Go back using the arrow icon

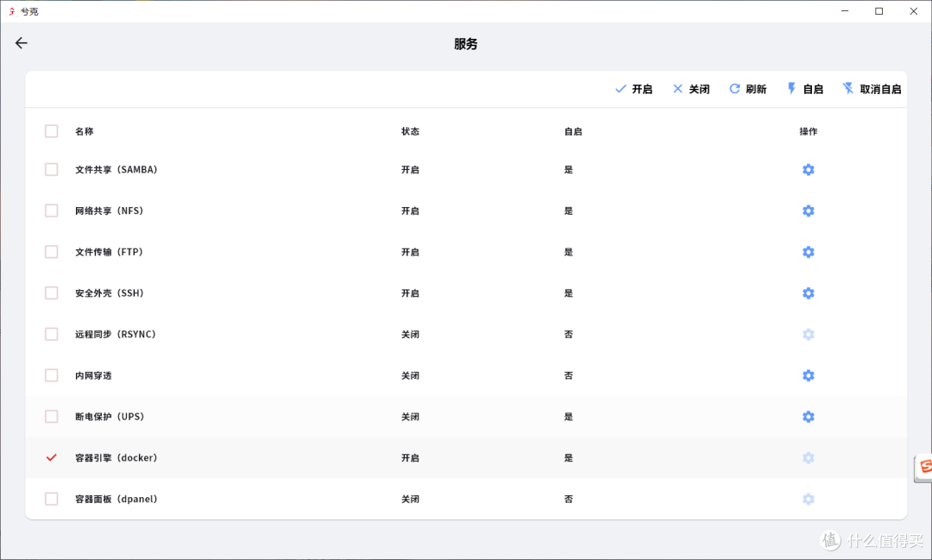pos(22,43)
